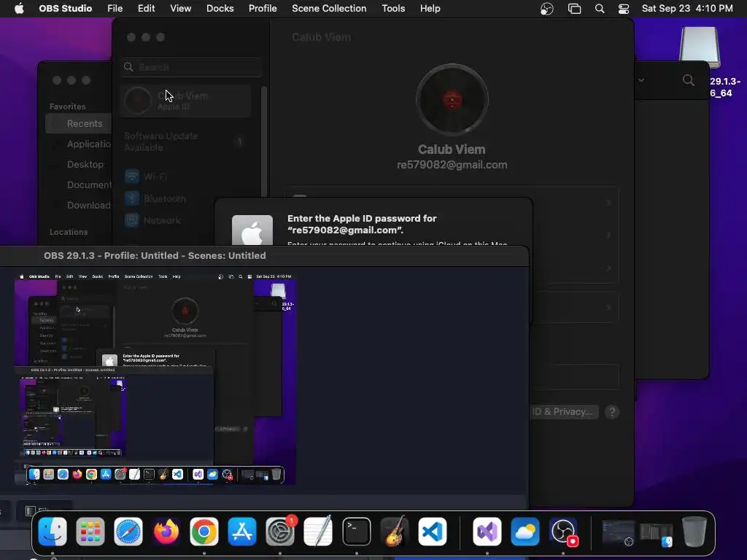Click the re579082@gmail.com email under the profile picture

[452, 165]
